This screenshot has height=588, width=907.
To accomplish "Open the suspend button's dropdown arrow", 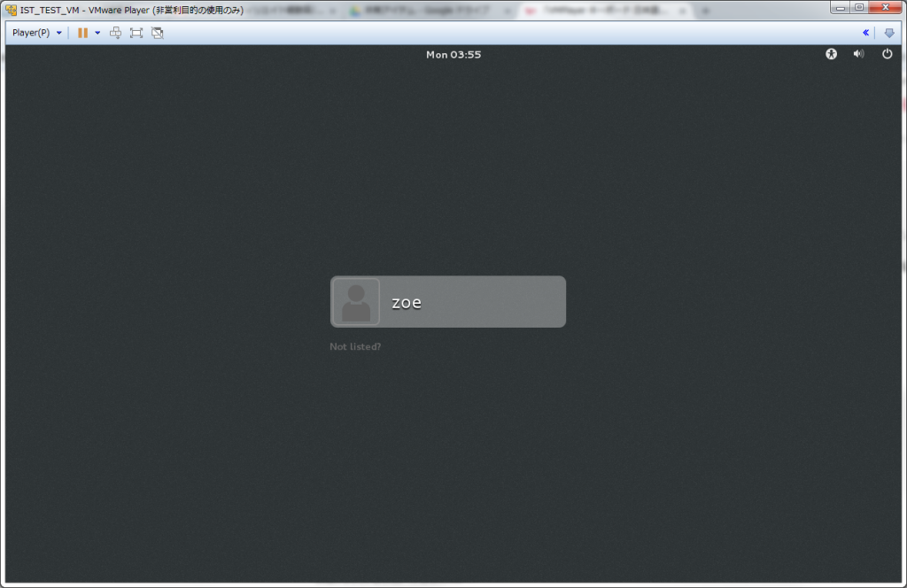I will click(x=96, y=33).
